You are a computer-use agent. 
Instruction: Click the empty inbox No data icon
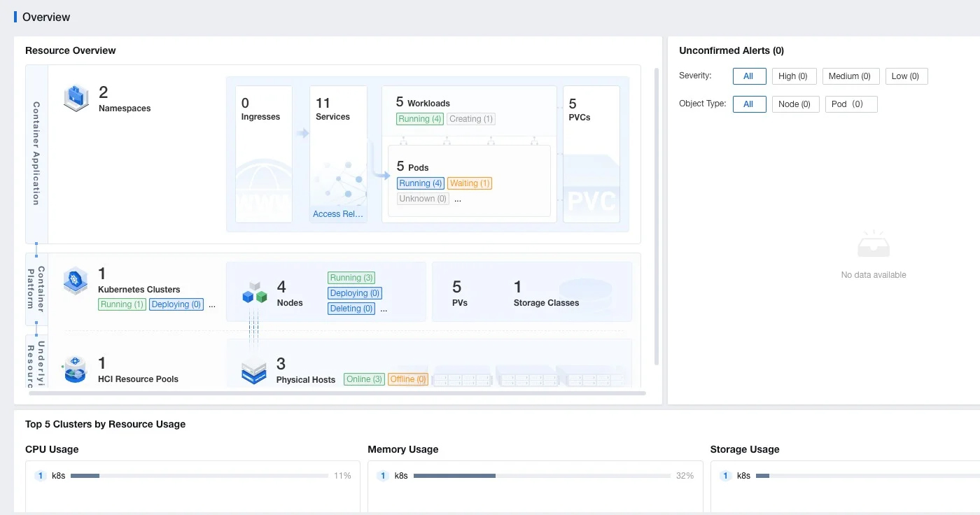tap(873, 245)
